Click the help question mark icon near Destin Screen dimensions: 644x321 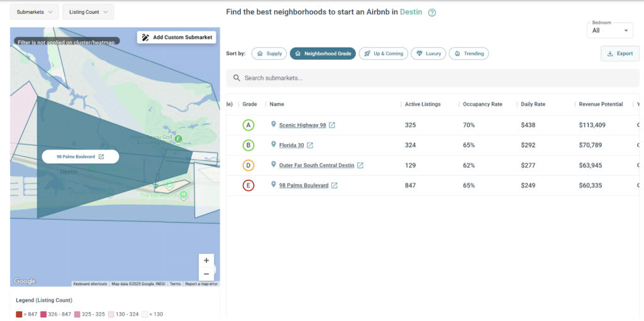[432, 13]
